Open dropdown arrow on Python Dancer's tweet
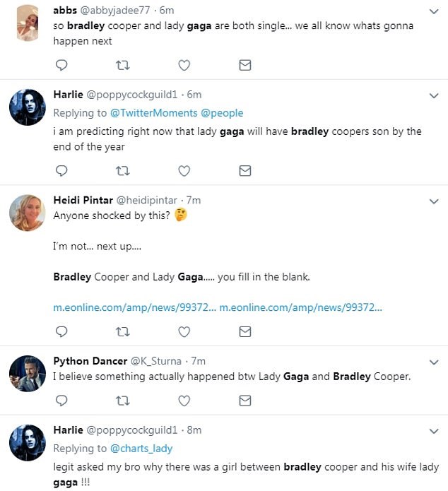The height and width of the screenshot is (491, 448). [x=434, y=361]
